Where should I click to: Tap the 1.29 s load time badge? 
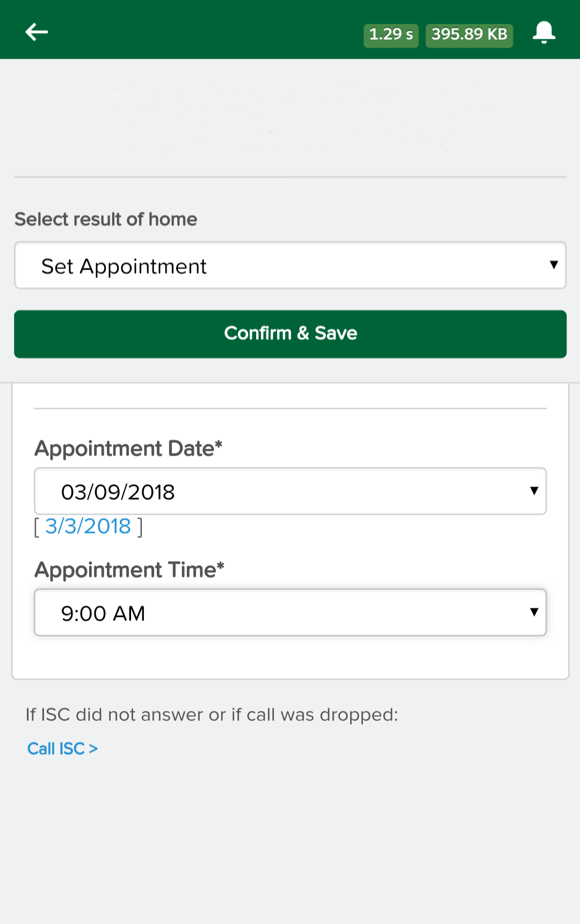point(391,35)
